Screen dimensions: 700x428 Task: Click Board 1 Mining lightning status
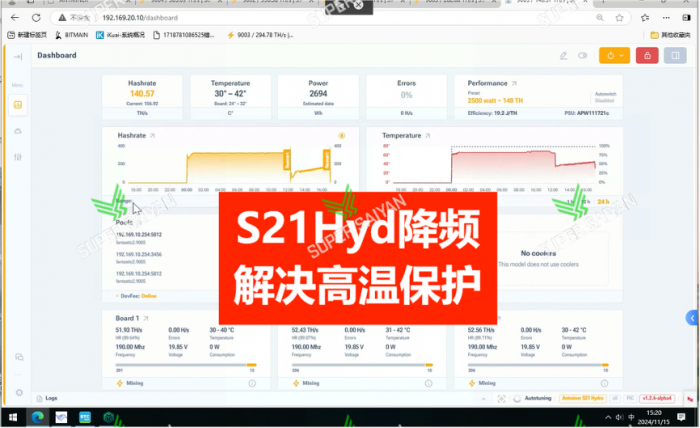point(130,383)
